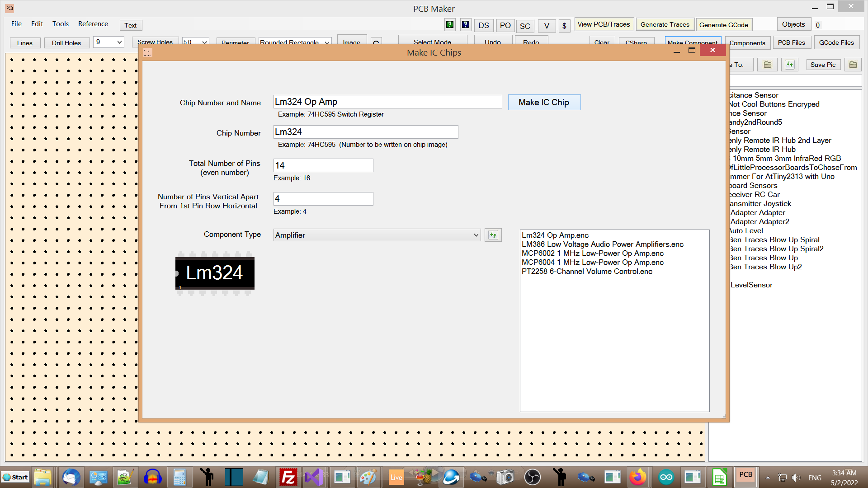
Task: Click the Make IC Chips window icon
Action: pos(148,52)
